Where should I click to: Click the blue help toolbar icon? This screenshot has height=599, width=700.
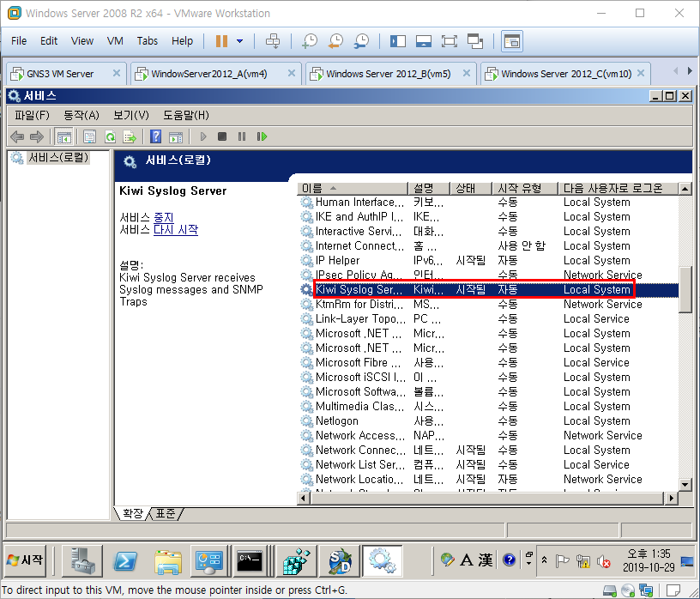[156, 136]
